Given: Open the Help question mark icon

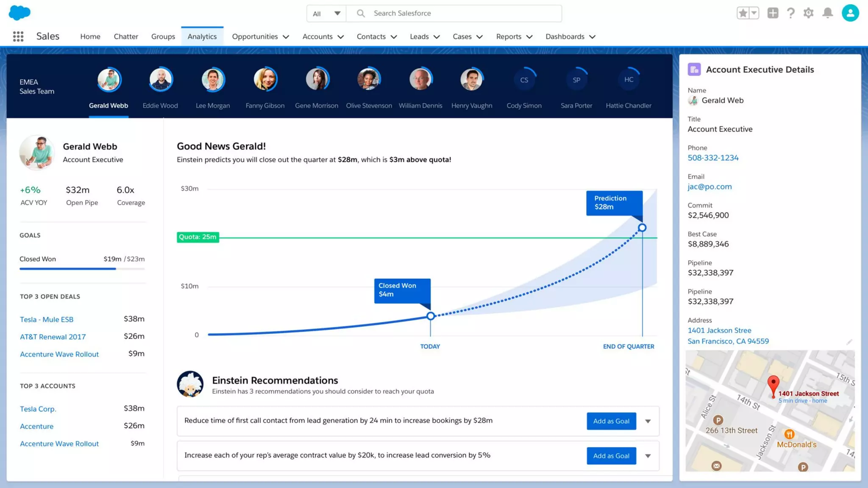Looking at the screenshot, I should pyautogui.click(x=790, y=13).
